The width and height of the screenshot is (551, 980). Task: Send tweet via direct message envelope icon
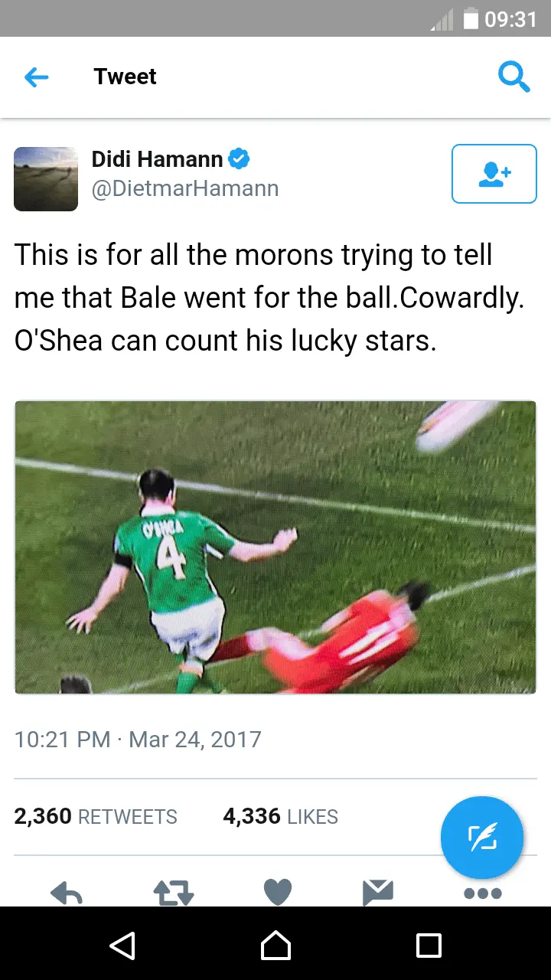pos(378,893)
